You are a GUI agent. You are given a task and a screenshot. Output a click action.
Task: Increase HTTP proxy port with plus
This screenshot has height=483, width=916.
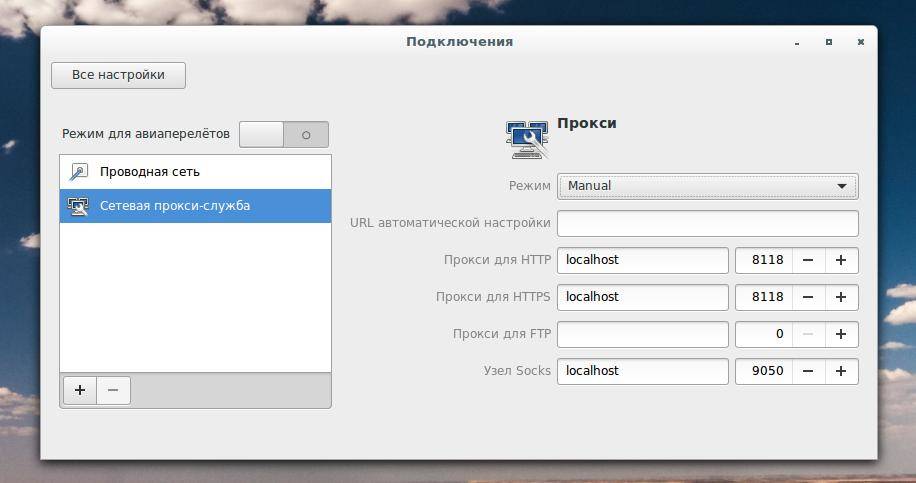[841, 260]
